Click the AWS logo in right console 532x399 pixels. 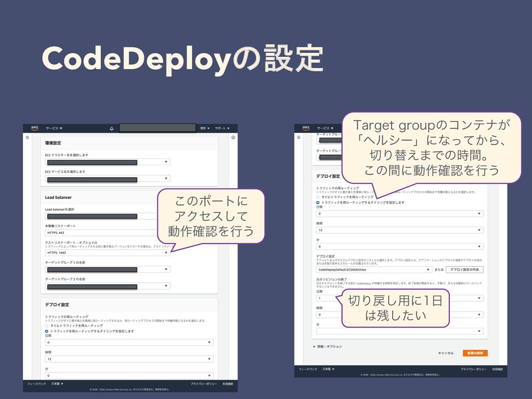[305, 128]
